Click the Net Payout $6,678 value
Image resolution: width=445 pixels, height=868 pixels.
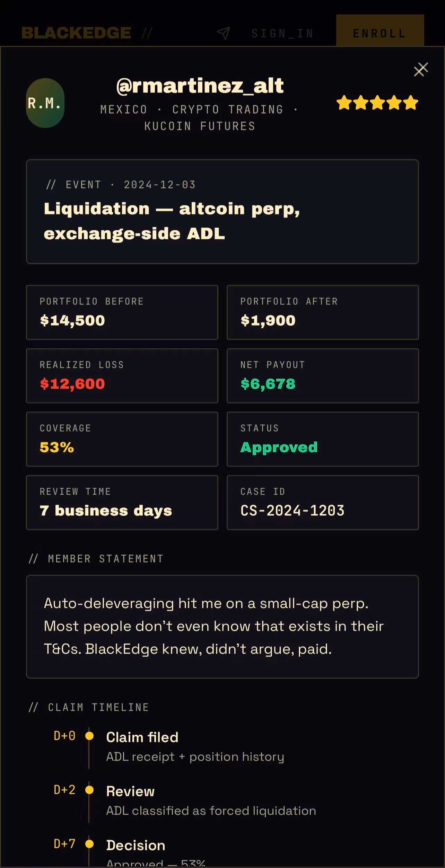tap(268, 384)
